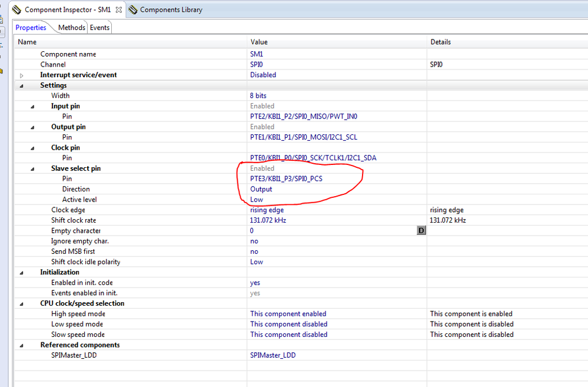Change the Width value 8 bits
The width and height of the screenshot is (588, 387).
[x=258, y=95]
